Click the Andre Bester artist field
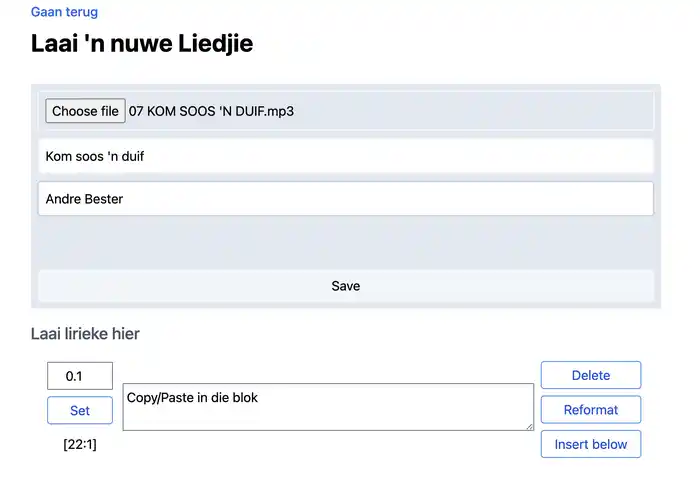The width and height of the screenshot is (700, 477). (345, 199)
